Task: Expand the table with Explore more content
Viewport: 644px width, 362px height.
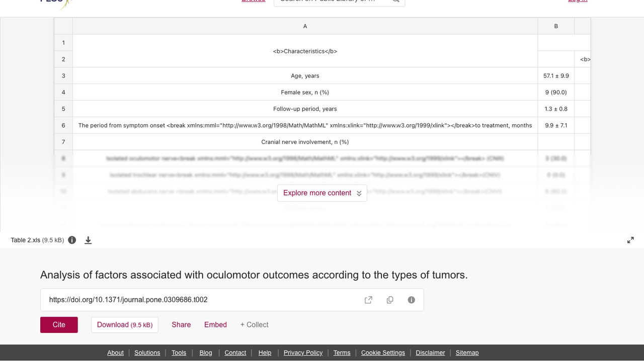Action: [322, 193]
